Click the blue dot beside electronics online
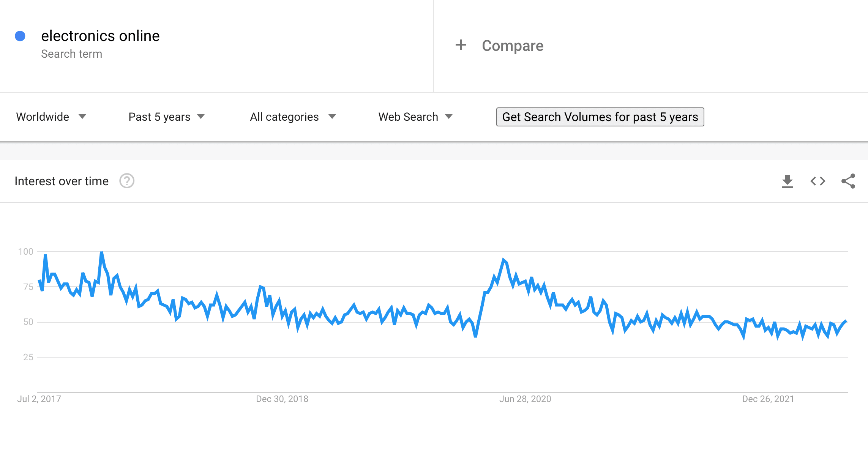This screenshot has height=454, width=868. (21, 36)
